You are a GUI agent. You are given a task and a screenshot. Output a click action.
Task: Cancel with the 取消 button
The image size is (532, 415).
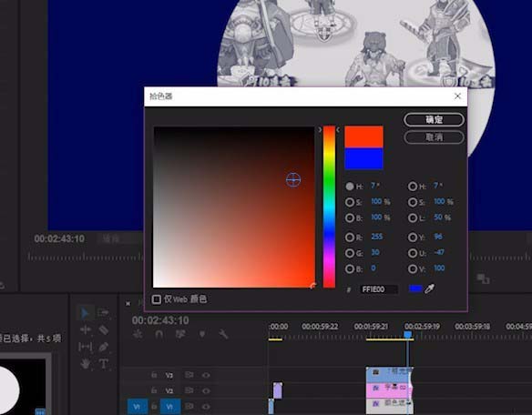pos(434,137)
